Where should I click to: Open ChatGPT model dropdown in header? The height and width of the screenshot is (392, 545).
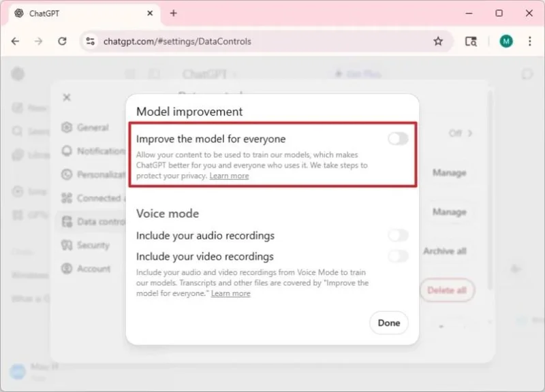click(x=209, y=74)
